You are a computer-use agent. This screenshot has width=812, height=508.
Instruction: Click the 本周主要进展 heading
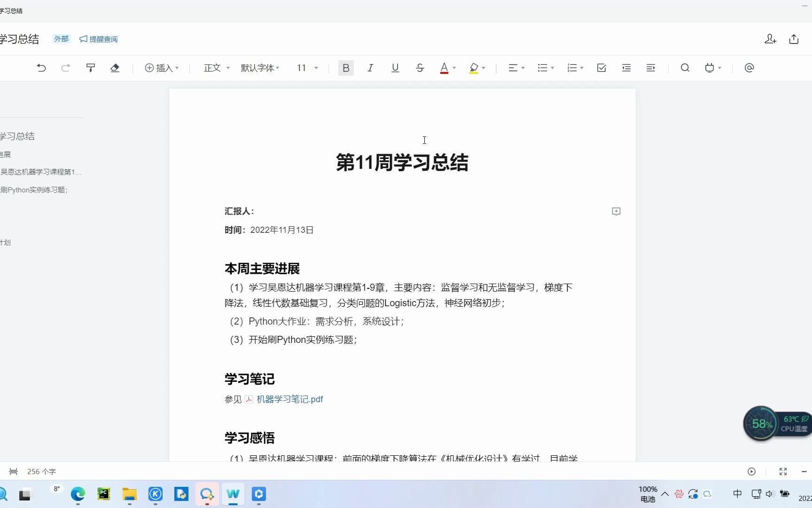pyautogui.click(x=262, y=269)
